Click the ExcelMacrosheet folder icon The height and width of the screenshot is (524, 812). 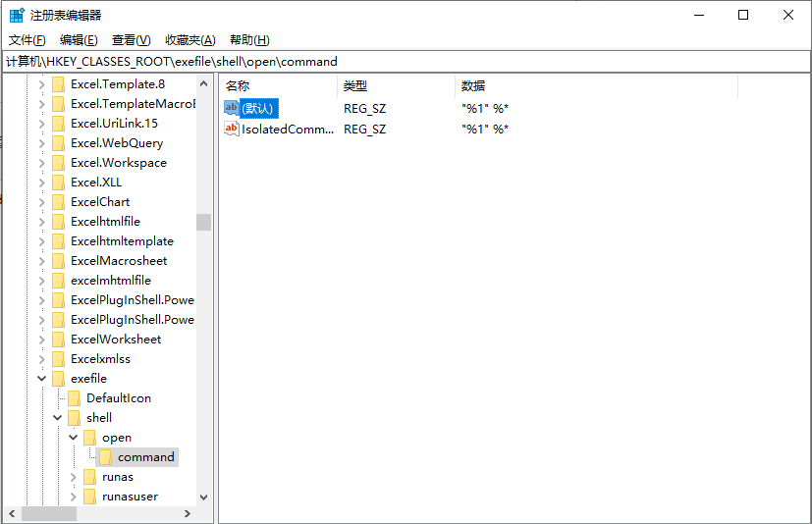click(59, 261)
